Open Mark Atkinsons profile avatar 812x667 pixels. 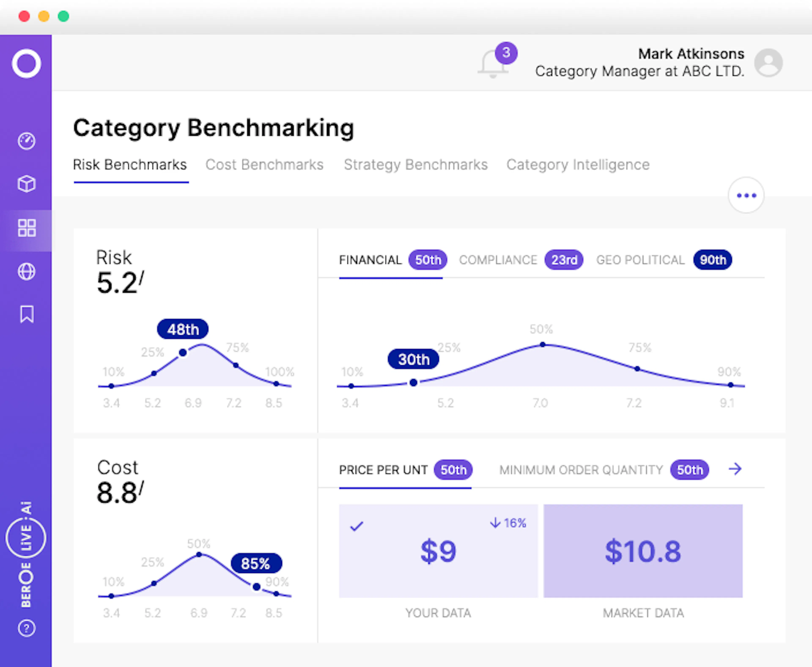click(769, 63)
